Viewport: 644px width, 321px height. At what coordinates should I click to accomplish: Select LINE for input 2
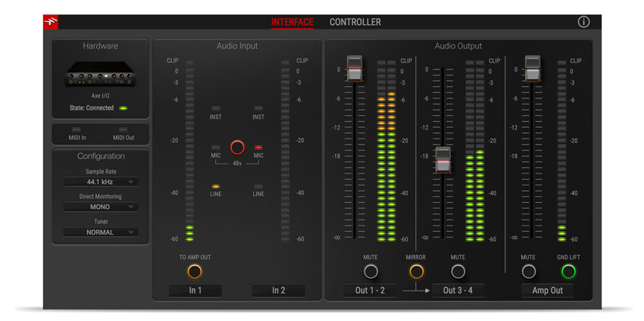click(258, 186)
